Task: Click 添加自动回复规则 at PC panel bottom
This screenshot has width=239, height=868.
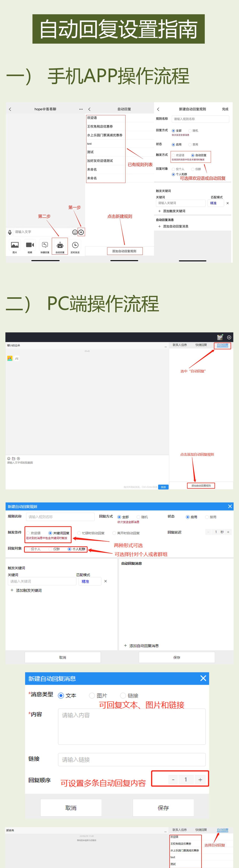Action: (201, 486)
